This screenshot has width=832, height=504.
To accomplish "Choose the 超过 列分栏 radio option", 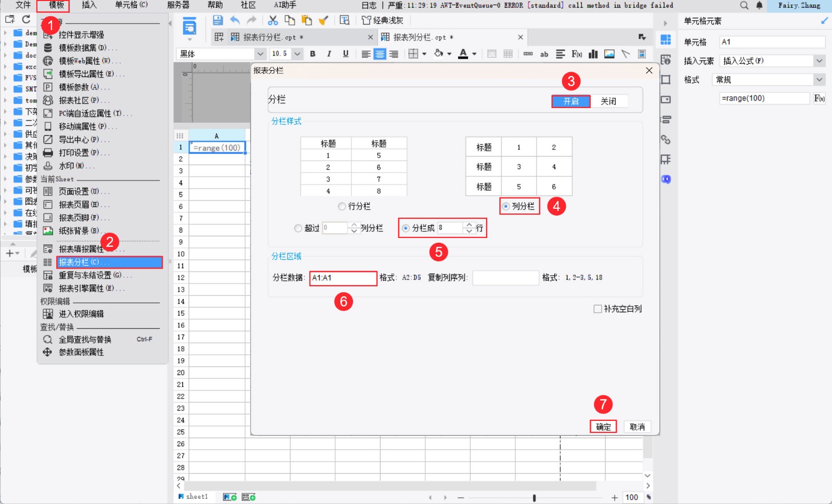I will [x=298, y=228].
